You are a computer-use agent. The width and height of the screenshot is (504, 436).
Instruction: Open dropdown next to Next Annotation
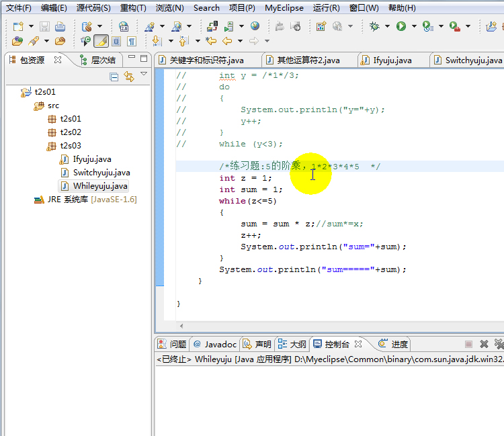point(171,41)
